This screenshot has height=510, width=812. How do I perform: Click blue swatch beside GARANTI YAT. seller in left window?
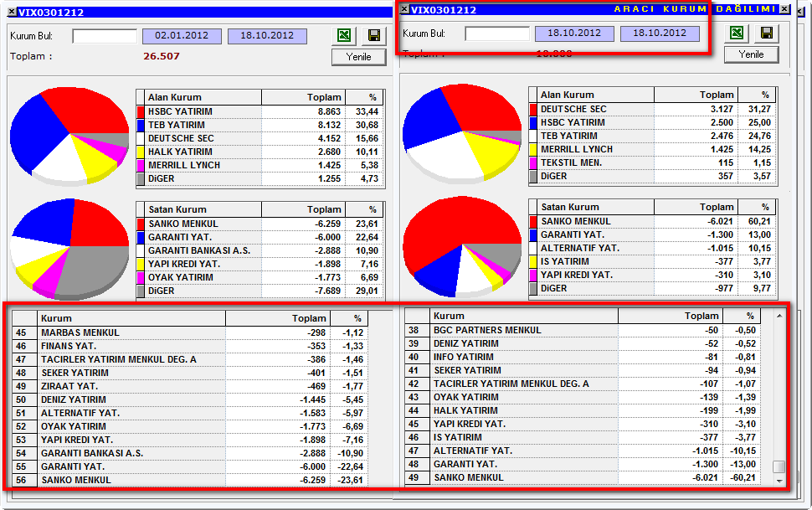(141, 237)
